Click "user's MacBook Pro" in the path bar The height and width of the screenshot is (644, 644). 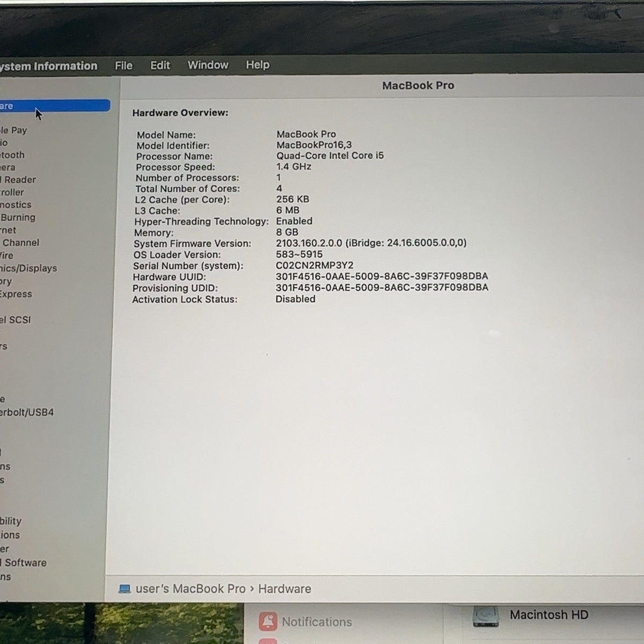pos(191,589)
